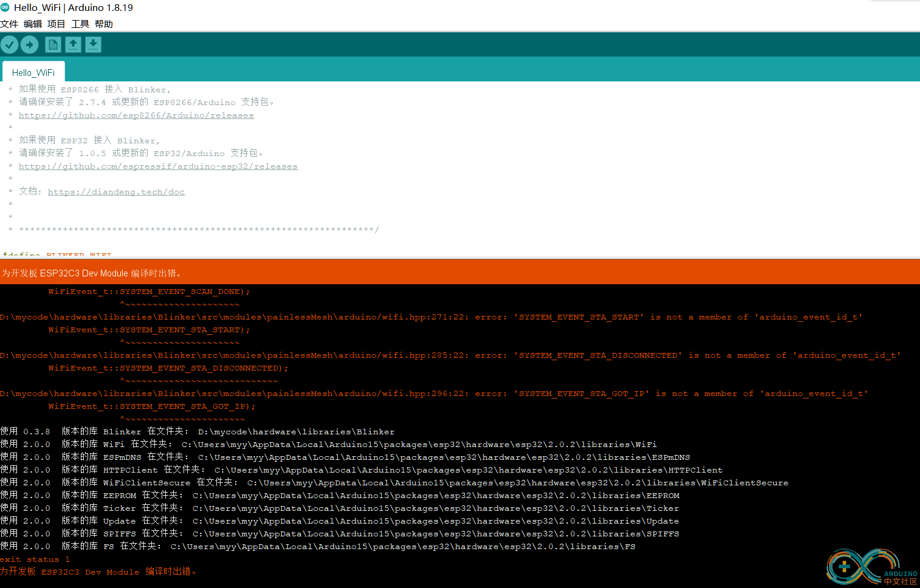Open the 编辑 menu
The image size is (920, 588).
click(x=33, y=24)
